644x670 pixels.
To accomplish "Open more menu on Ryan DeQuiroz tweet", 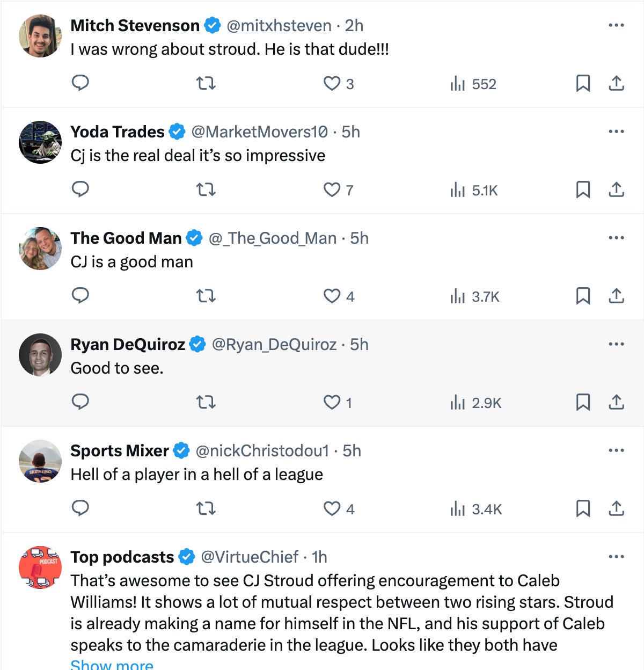I will click(x=616, y=344).
